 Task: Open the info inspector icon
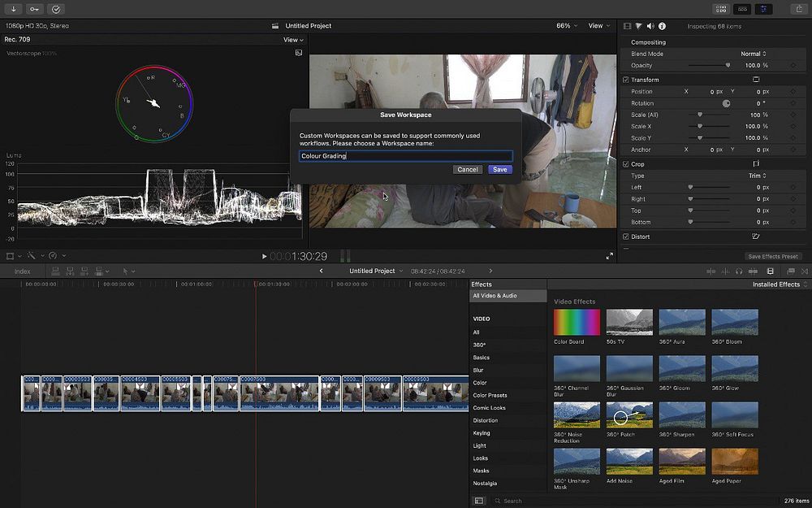click(x=663, y=26)
